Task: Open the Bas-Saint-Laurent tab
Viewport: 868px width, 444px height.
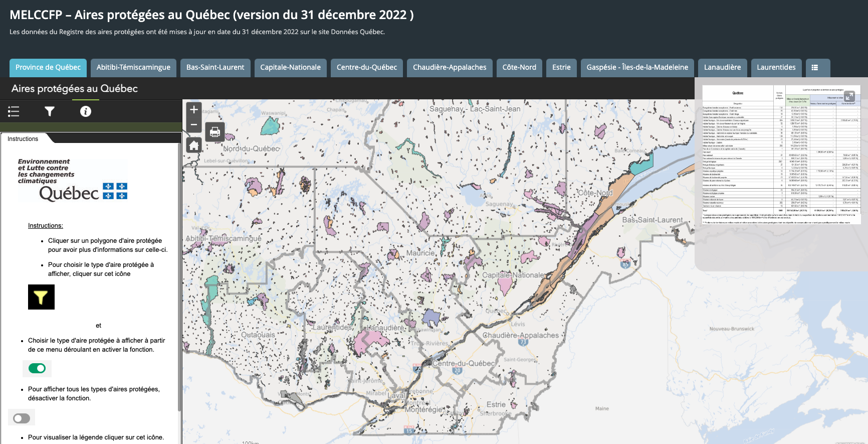Action: point(215,68)
